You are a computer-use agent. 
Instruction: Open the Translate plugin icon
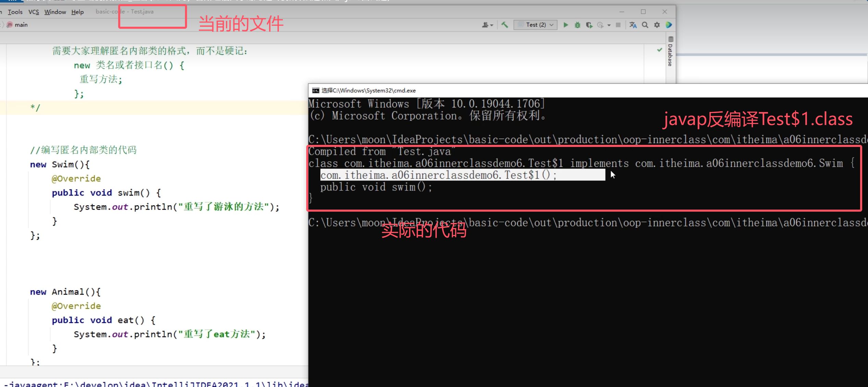(633, 25)
